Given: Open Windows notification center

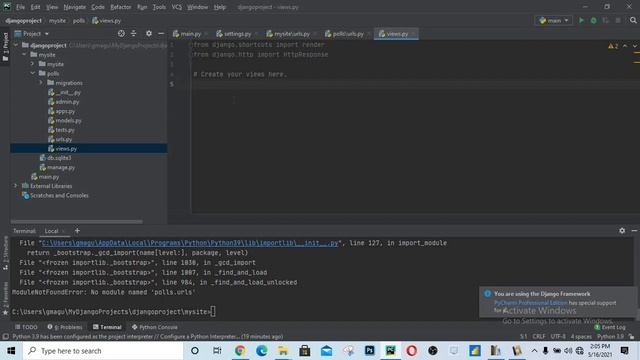Looking at the screenshot, I should pos(624,351).
